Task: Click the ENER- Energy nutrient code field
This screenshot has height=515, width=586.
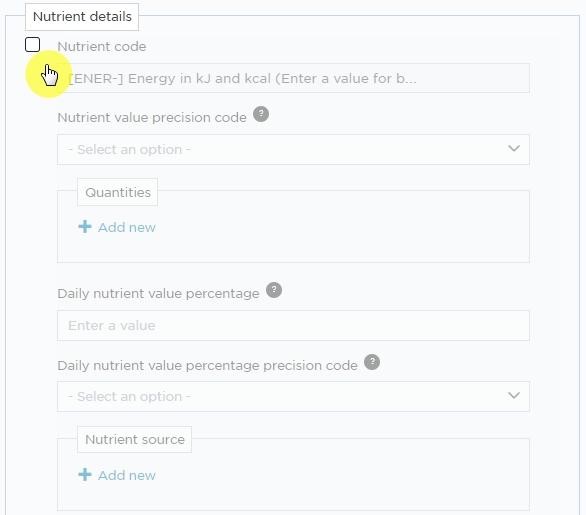Action: (293, 78)
